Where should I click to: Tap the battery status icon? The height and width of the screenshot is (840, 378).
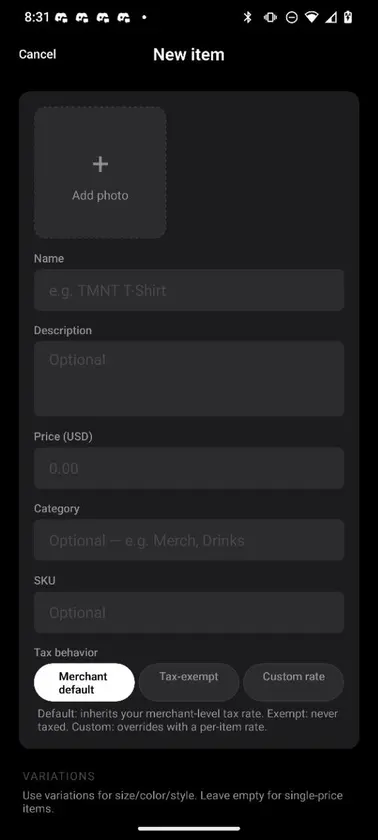(348, 17)
